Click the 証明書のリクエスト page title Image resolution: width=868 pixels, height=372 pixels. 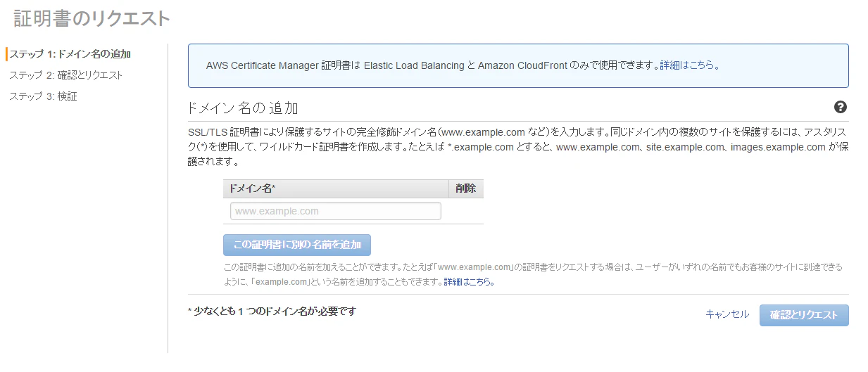[92, 18]
